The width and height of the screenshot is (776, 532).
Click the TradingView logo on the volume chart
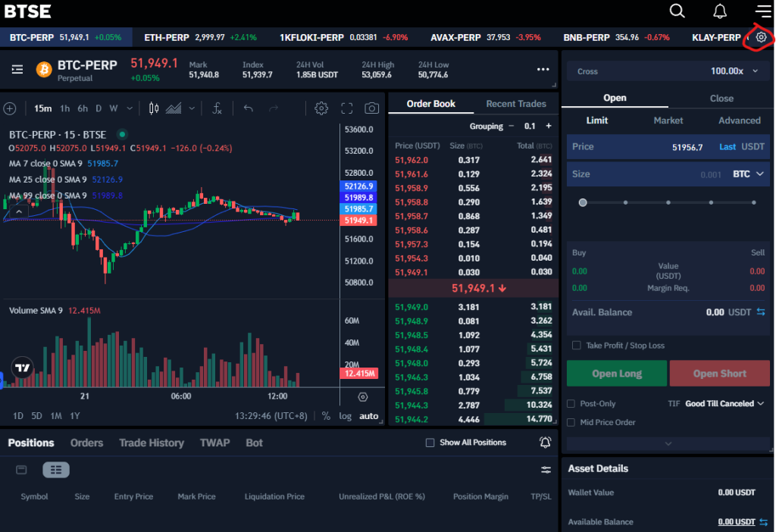coord(23,368)
